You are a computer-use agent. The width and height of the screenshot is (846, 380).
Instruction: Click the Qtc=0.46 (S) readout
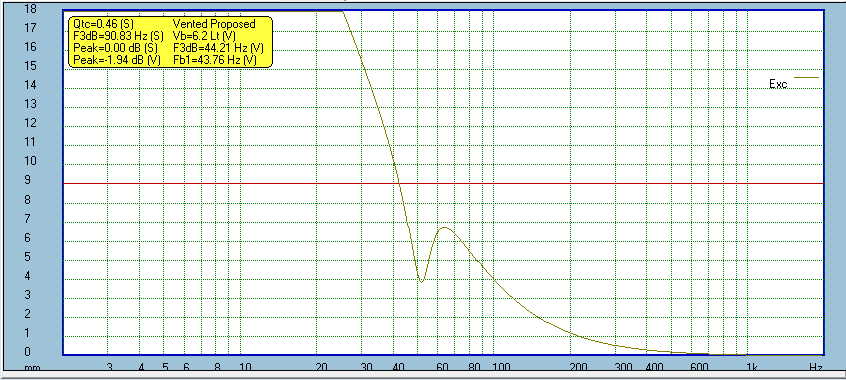pyautogui.click(x=103, y=24)
